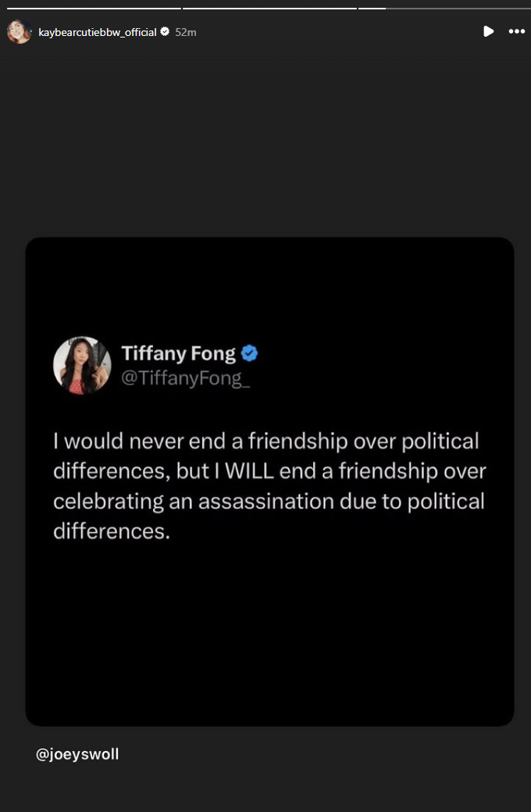Open the three-dot more options menu
Image resolution: width=531 pixels, height=812 pixels.
click(516, 31)
